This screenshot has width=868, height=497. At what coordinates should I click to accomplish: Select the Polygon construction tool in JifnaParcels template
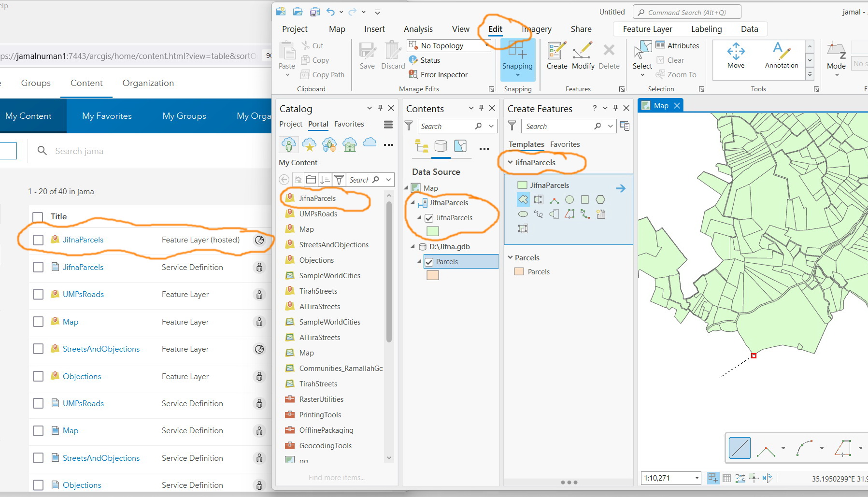coord(523,199)
